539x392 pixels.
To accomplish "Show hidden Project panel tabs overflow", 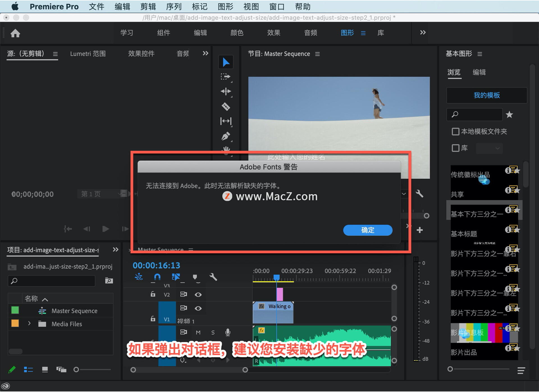I will 115,249.
